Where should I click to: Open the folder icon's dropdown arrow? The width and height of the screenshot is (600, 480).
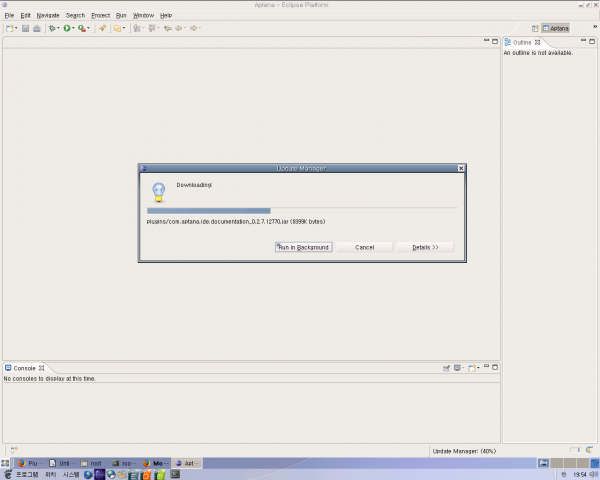coord(124,28)
